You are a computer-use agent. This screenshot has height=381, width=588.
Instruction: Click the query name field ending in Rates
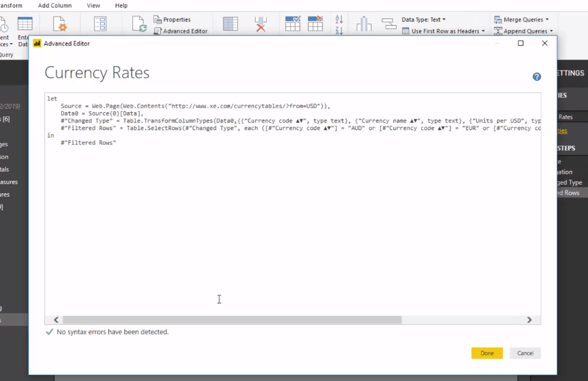572,117
